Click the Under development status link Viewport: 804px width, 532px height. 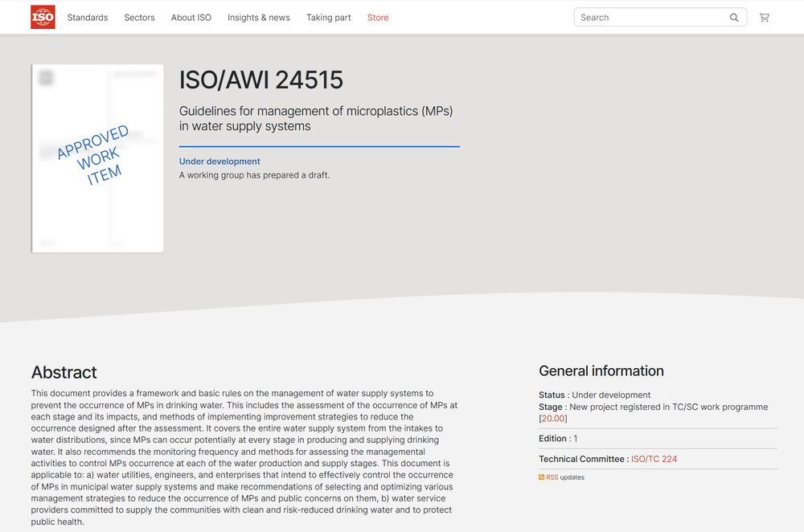pos(219,162)
